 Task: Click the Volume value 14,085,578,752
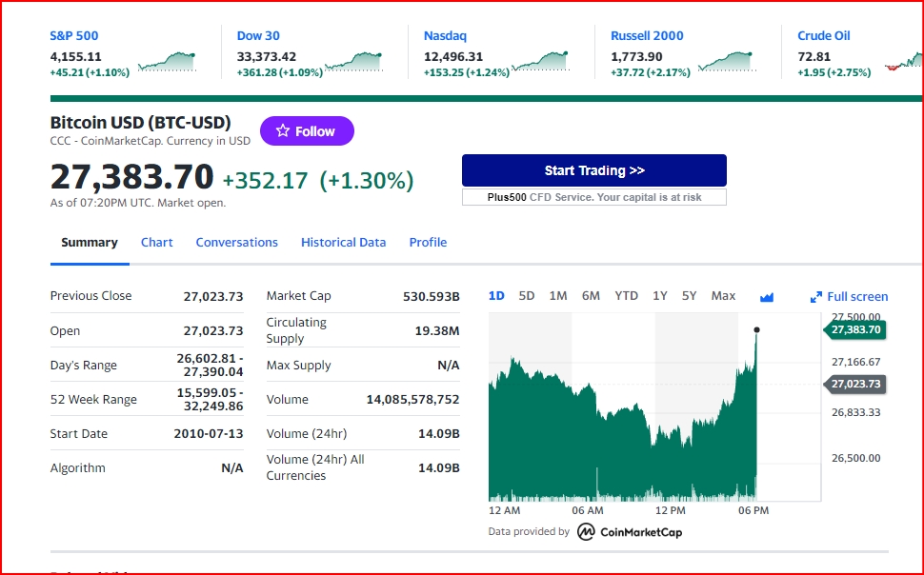pos(413,400)
